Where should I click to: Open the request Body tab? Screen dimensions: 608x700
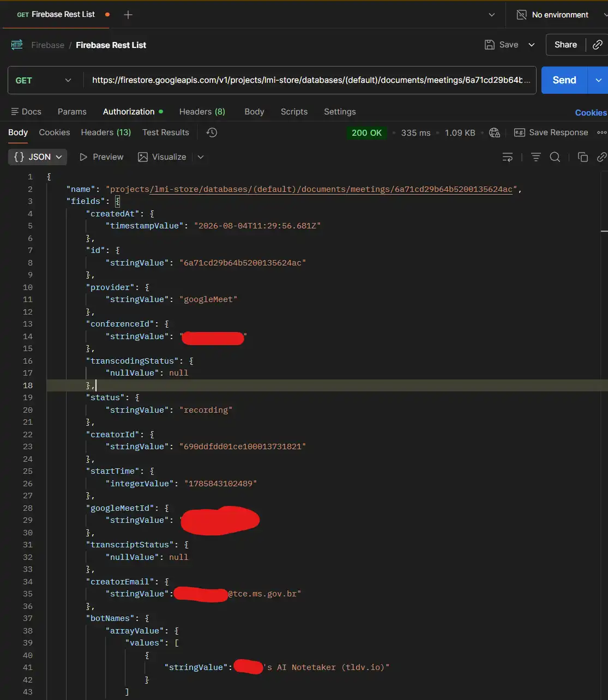point(254,112)
